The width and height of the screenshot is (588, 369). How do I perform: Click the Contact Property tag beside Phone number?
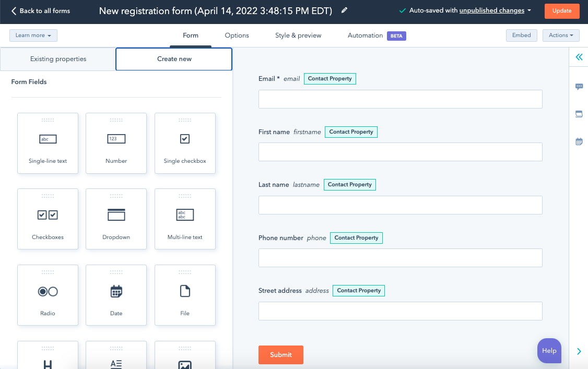tap(356, 238)
